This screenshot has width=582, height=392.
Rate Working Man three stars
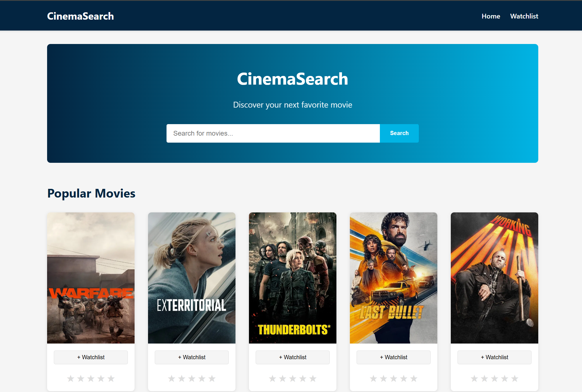tap(495, 379)
